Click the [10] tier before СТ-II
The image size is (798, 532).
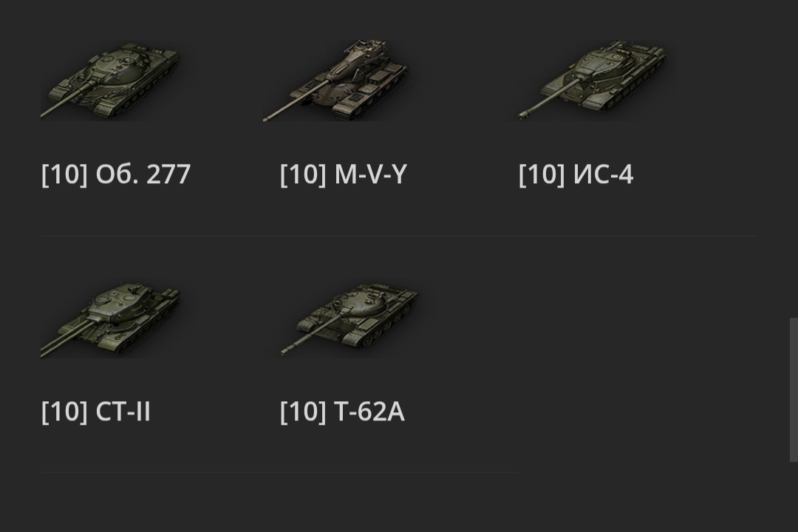coord(64,412)
